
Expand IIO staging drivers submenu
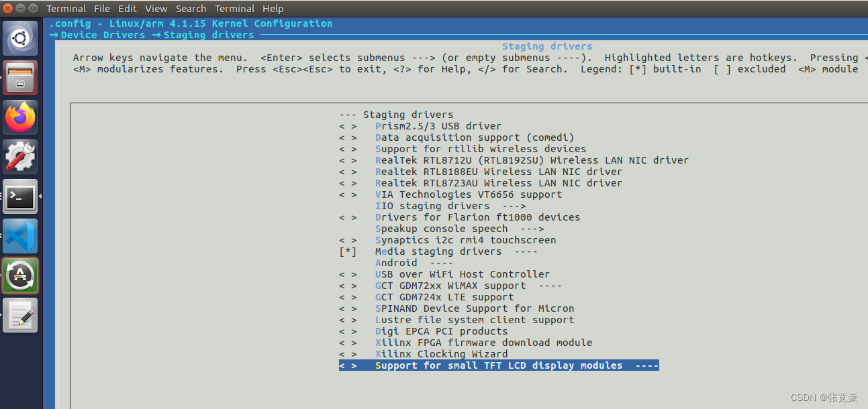(x=450, y=206)
